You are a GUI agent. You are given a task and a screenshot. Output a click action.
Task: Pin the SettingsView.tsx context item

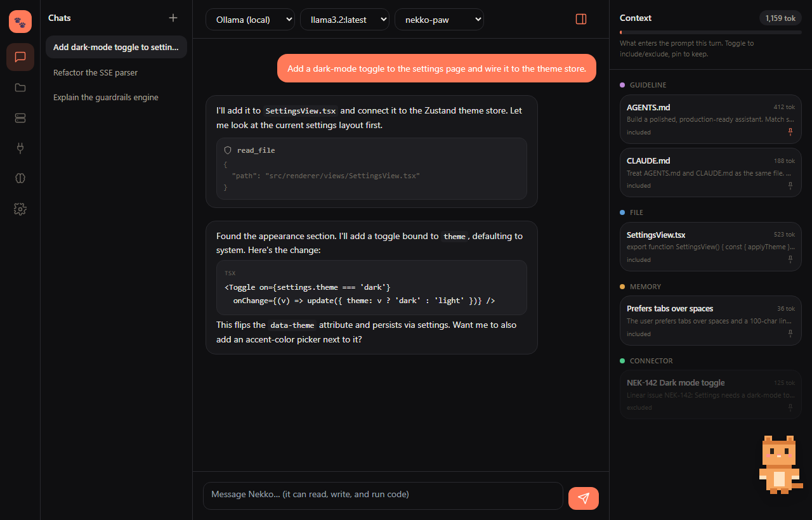[790, 259]
